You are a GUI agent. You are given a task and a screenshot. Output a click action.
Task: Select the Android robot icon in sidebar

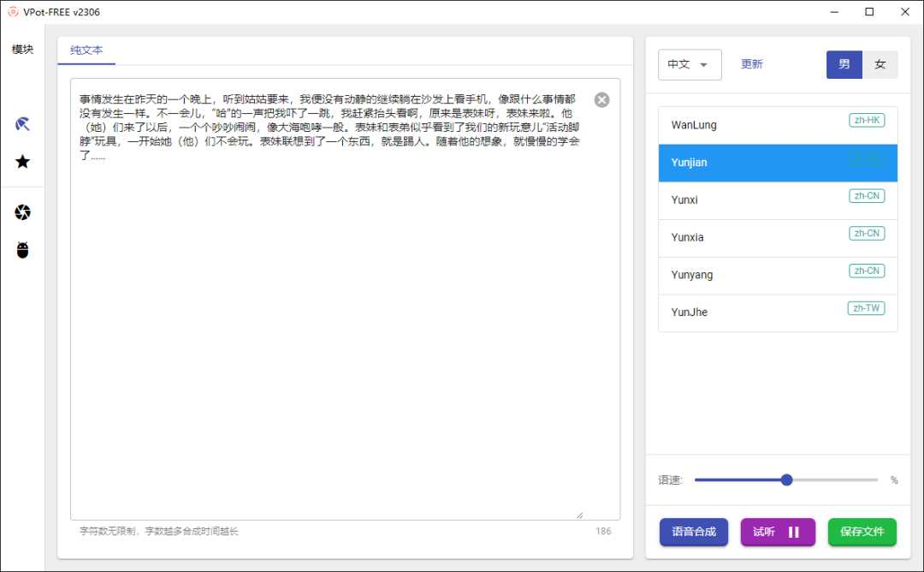(x=22, y=250)
